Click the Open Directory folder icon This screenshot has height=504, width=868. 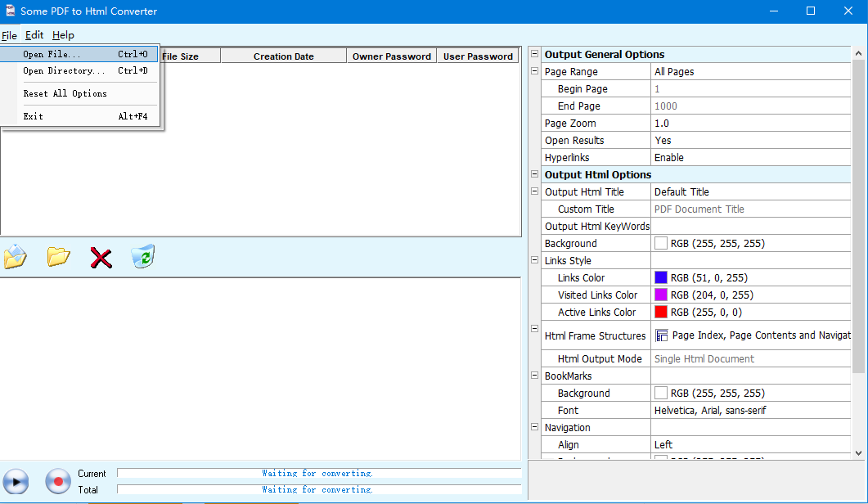pos(58,256)
